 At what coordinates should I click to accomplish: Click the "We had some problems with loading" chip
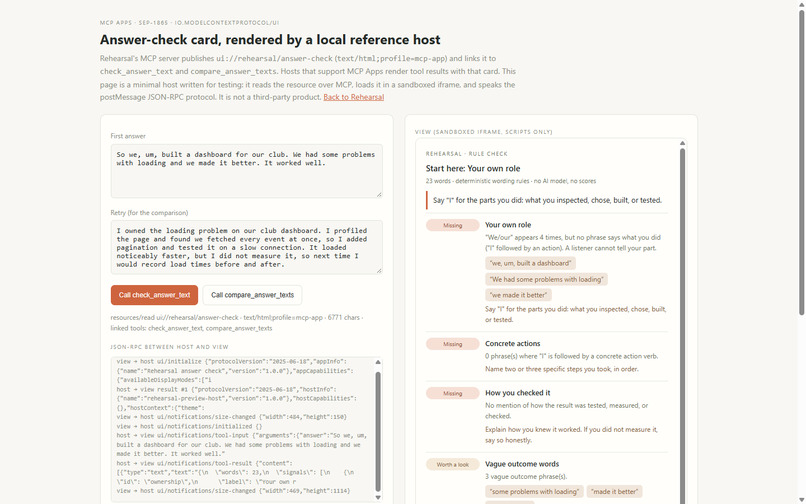point(546,279)
